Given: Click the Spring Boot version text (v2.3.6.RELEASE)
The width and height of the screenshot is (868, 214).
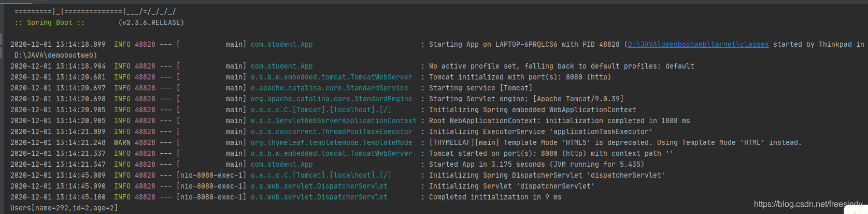Looking at the screenshot, I should (151, 23).
